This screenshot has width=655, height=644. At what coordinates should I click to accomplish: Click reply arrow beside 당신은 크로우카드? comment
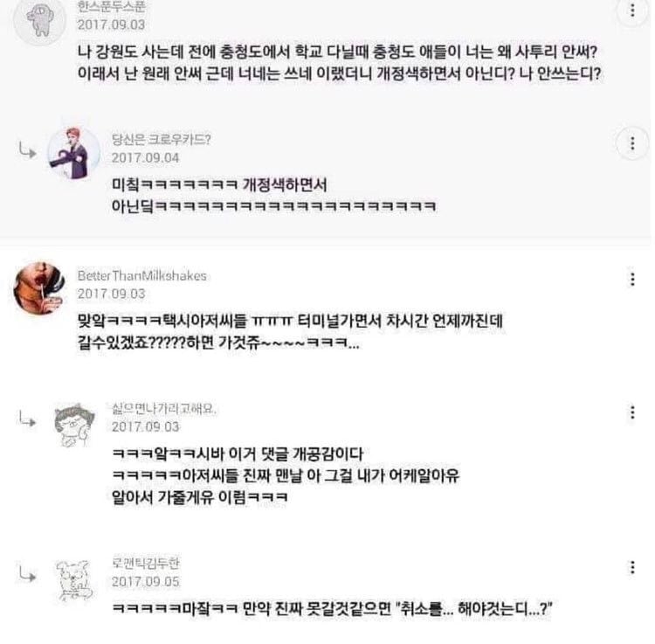point(28,150)
